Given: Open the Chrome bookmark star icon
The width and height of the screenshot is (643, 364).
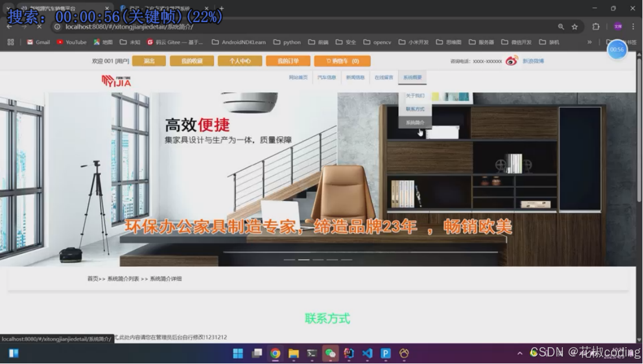Looking at the screenshot, I should click(575, 27).
